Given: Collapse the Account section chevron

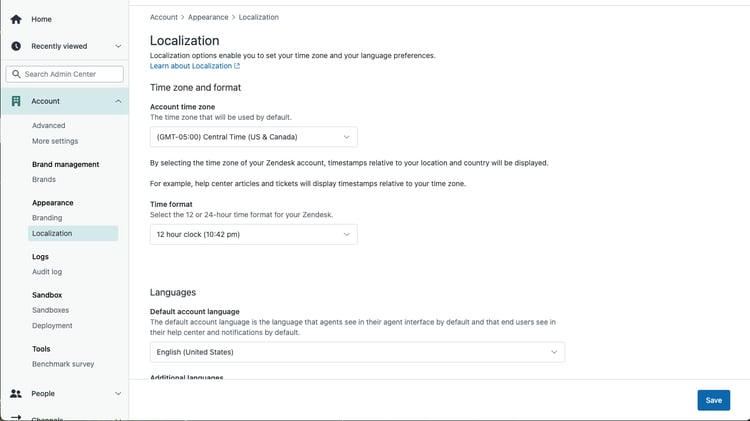Looking at the screenshot, I should click(118, 101).
